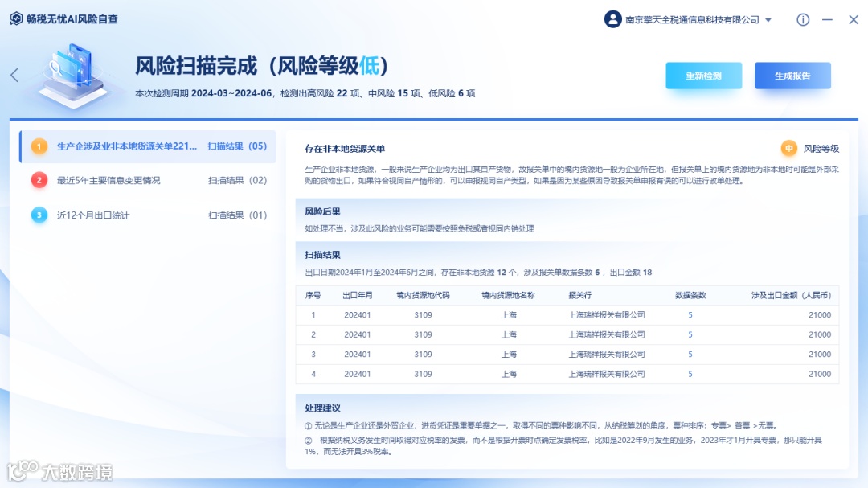Click the 重新检测 button
The image size is (868, 488).
coord(703,76)
